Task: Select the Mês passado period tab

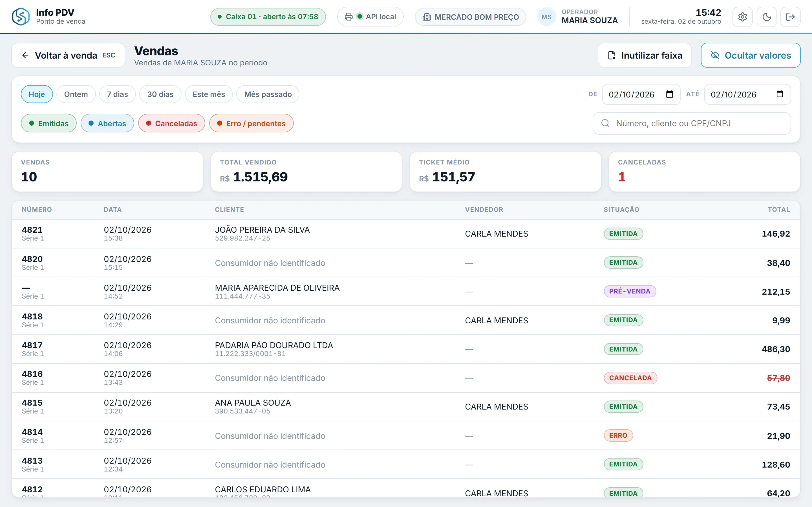Action: coord(268,94)
